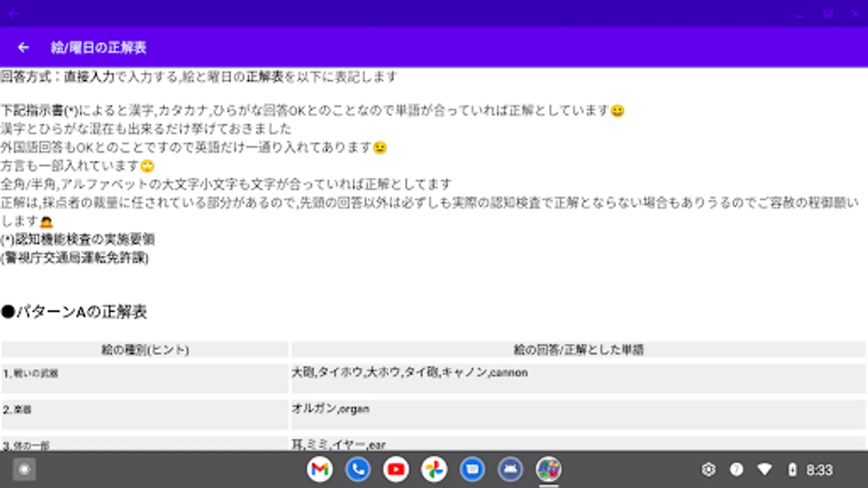Click the 絵の回答/正解とした単語 column header

pos(579,350)
